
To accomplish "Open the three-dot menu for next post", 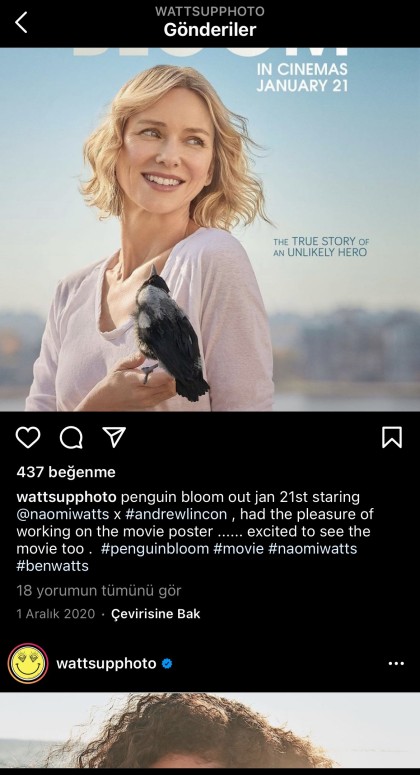I will click(396, 663).
